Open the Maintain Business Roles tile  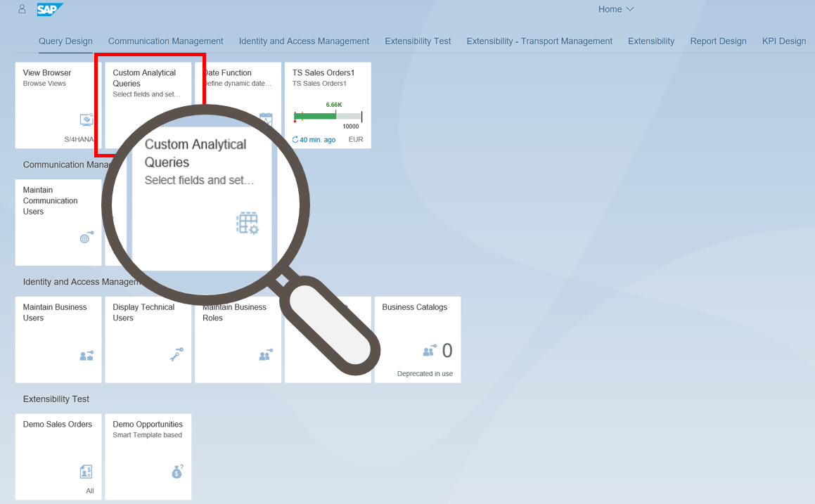point(238,340)
